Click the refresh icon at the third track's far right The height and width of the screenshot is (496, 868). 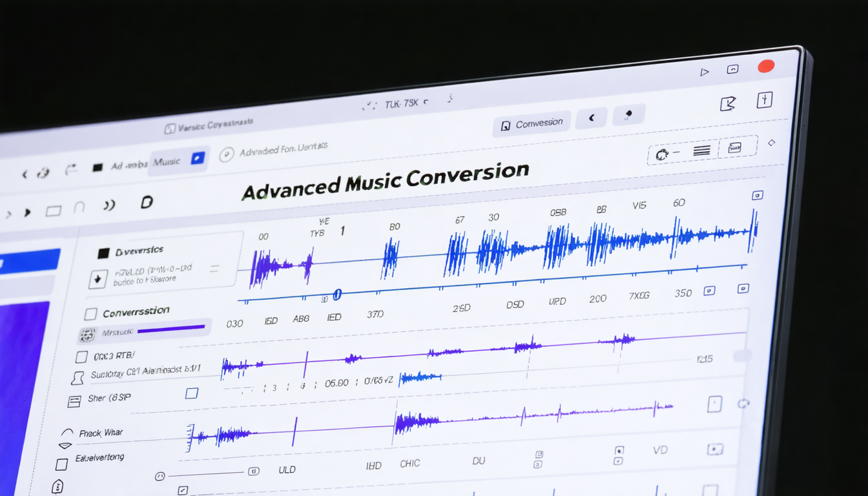[x=743, y=403]
